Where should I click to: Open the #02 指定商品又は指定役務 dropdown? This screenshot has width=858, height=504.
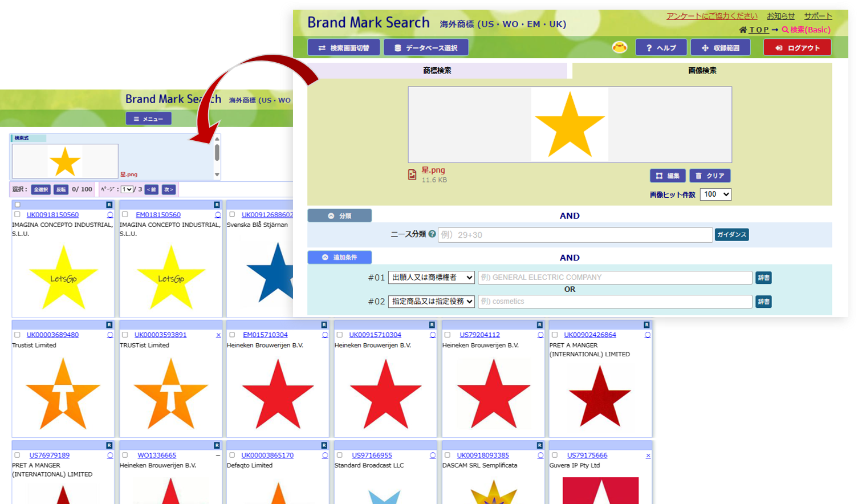coord(432,302)
